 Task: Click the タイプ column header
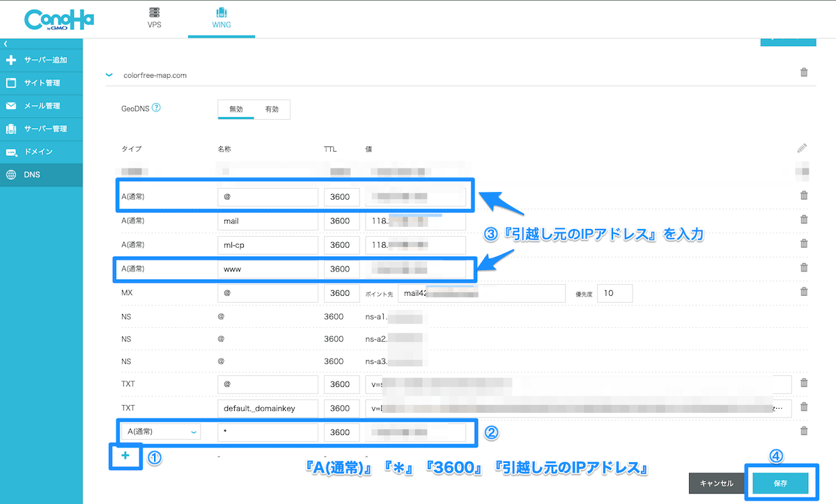(132, 149)
